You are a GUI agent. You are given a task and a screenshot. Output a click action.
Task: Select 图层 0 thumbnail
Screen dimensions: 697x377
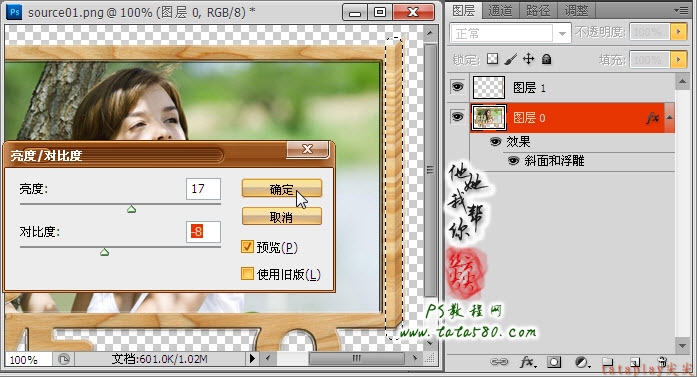tap(489, 117)
